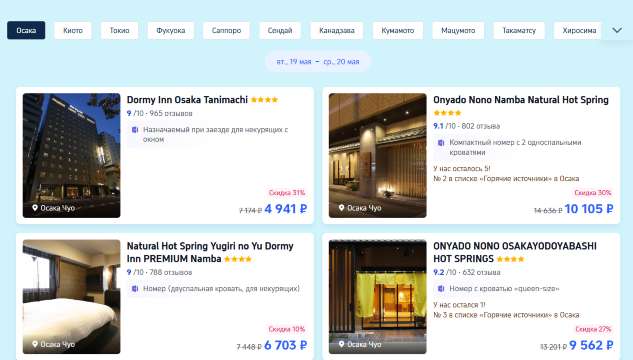
Task: Open 965 отзывов reviews for Dormy Inn Tanimachi
Action: tap(171, 113)
